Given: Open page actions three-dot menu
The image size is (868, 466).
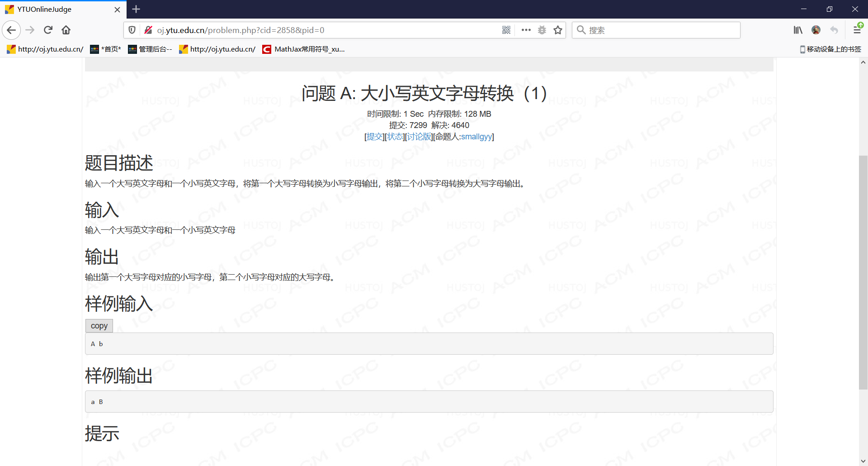Looking at the screenshot, I should [x=526, y=30].
